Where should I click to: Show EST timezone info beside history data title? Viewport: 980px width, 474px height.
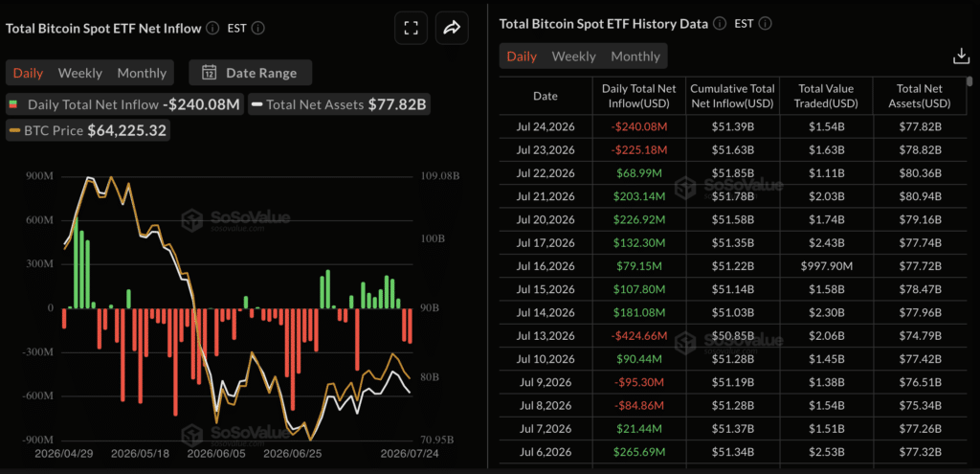(x=766, y=24)
